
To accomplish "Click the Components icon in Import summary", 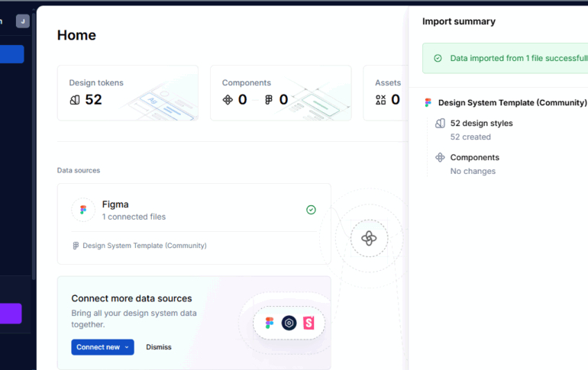I will [x=440, y=158].
